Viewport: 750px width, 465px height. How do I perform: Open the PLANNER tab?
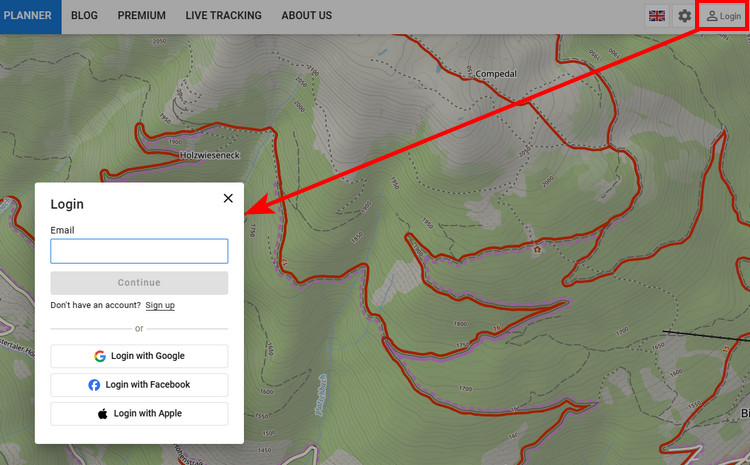[28, 16]
